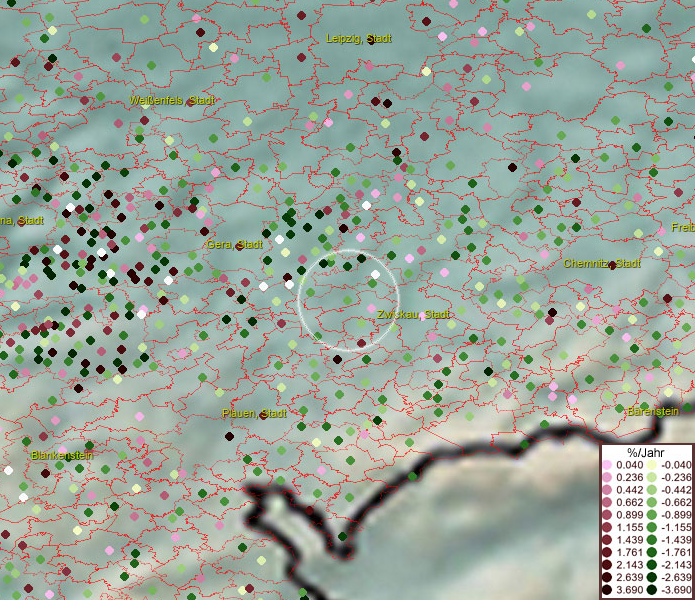Click the legend value 2.143

[x=630, y=565]
